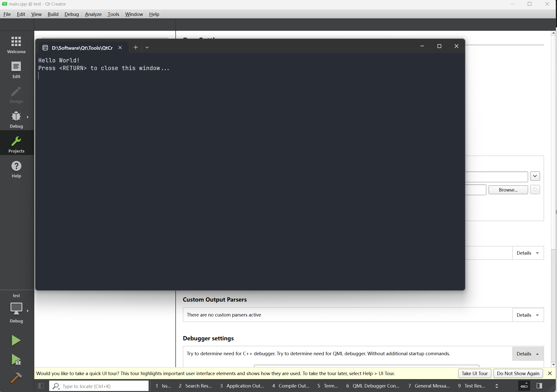Toggle progress details button in status bar
This screenshot has width=557, height=392.
tap(524, 386)
